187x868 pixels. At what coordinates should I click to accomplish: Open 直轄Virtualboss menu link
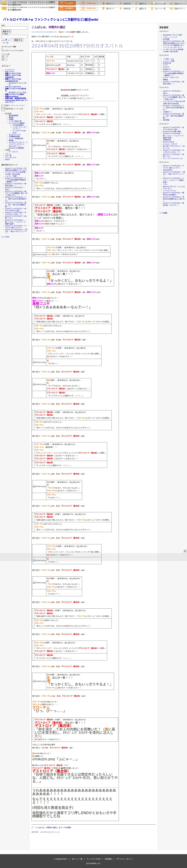point(12,96)
